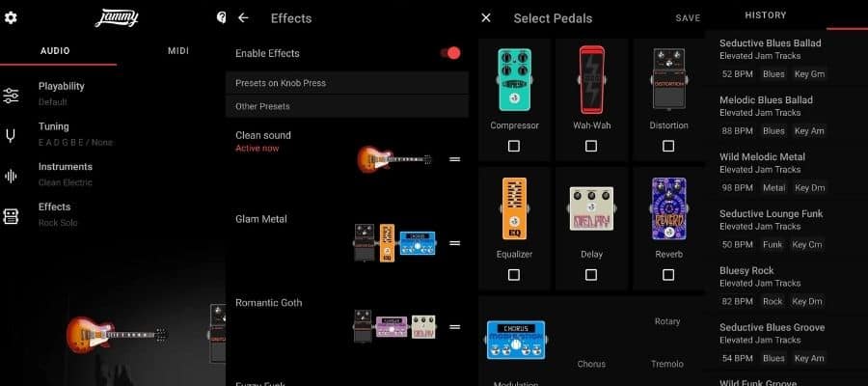Close the Select Pedals screen
Viewport: 868px width, 386px height.
(486, 18)
